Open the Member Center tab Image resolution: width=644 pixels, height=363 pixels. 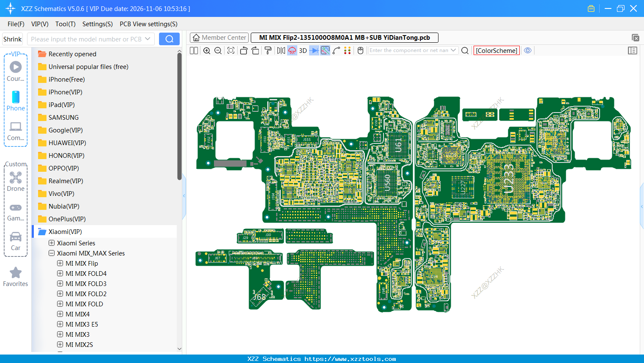pos(219,38)
